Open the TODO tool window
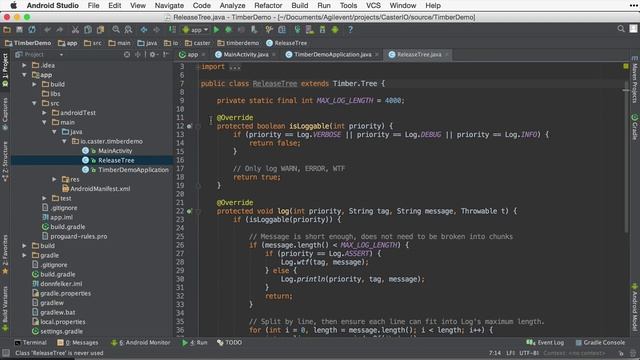 229,343
